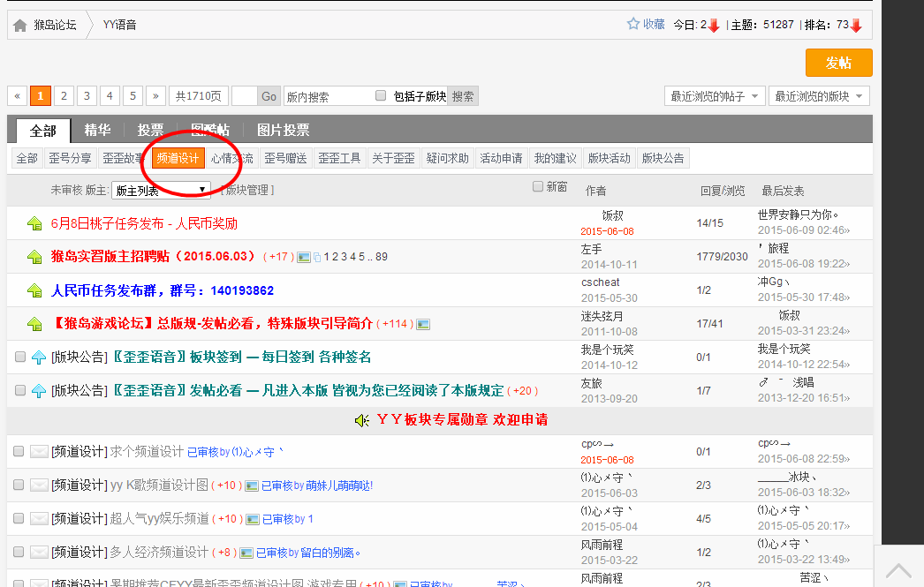Open the 猴岛论坛 breadcrumb link
The image size is (924, 587).
click(x=55, y=25)
